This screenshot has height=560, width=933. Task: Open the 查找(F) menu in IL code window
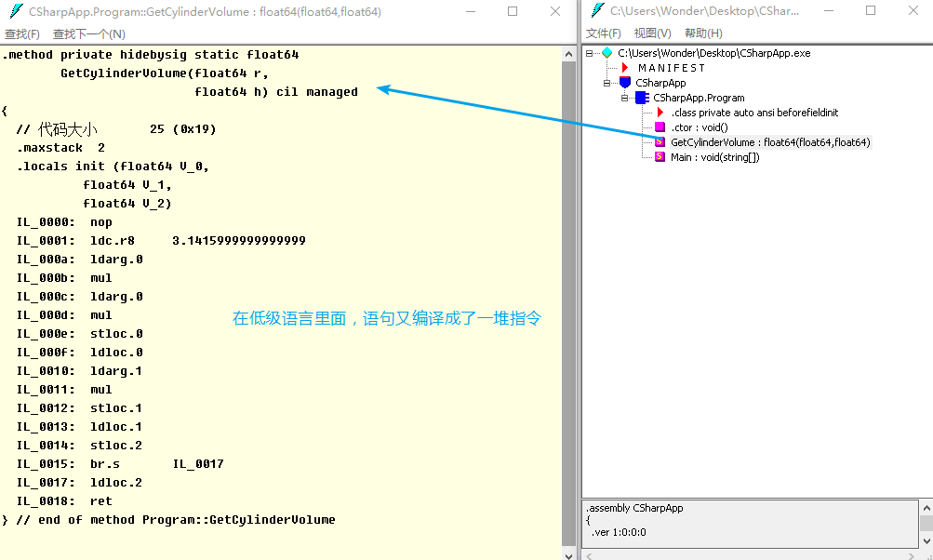[x=22, y=33]
